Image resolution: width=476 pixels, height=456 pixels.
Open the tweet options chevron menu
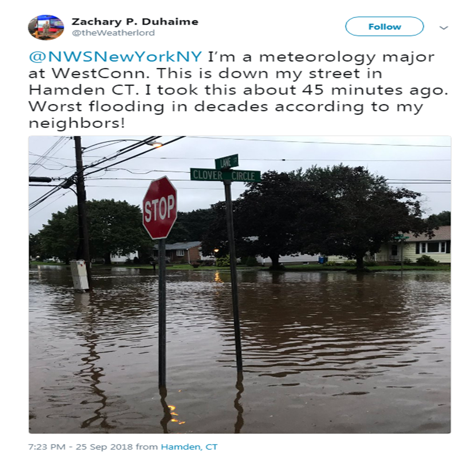tap(444, 28)
